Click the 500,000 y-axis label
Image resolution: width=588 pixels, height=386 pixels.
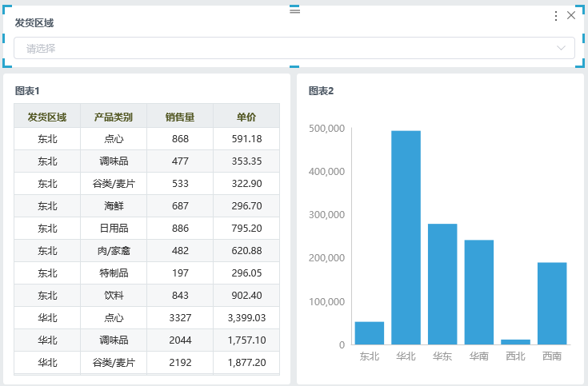(326, 129)
